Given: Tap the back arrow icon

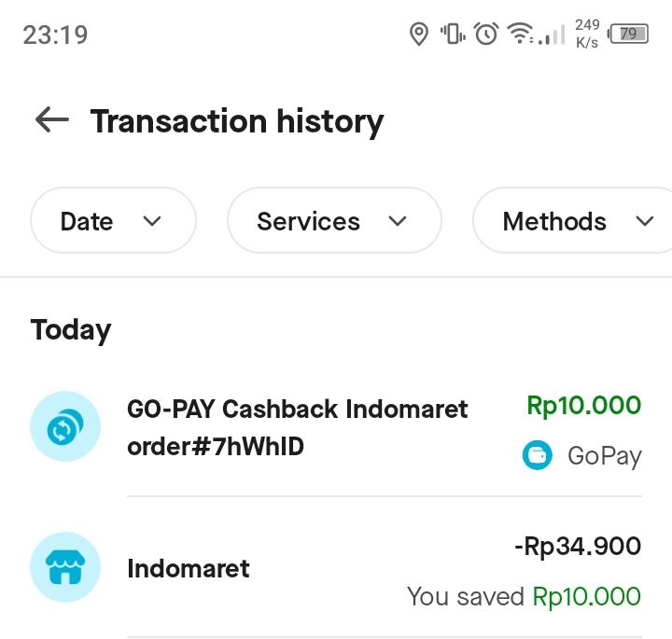Looking at the screenshot, I should tap(52, 120).
